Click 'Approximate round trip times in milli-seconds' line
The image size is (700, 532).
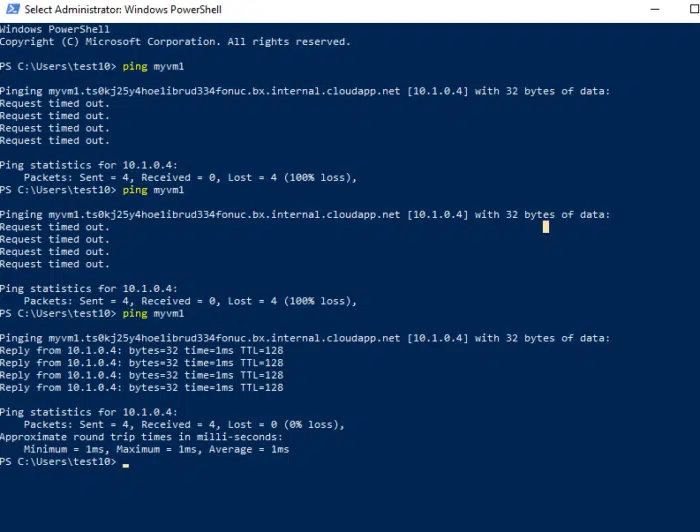139,437
